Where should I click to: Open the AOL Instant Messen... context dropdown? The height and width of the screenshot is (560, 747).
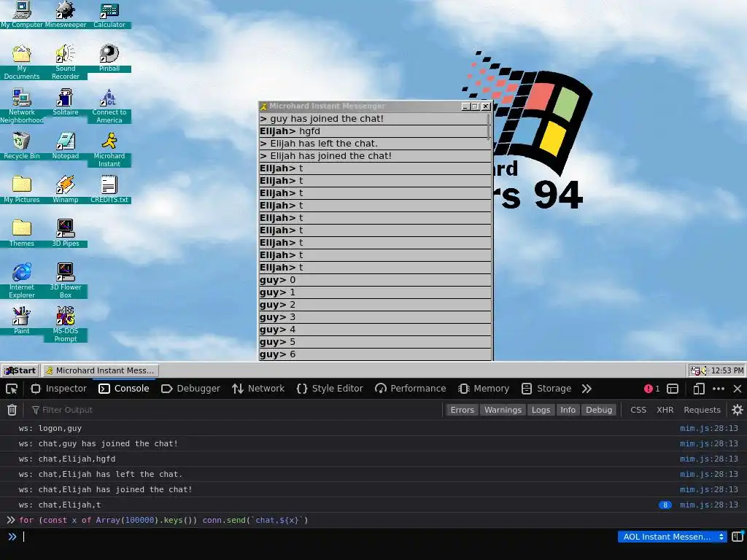[x=672, y=537]
